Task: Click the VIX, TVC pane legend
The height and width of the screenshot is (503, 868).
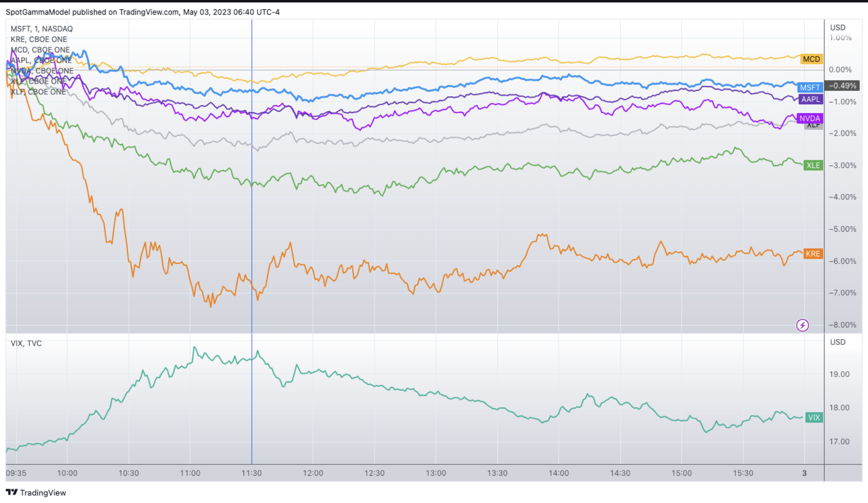Action: 26,343
